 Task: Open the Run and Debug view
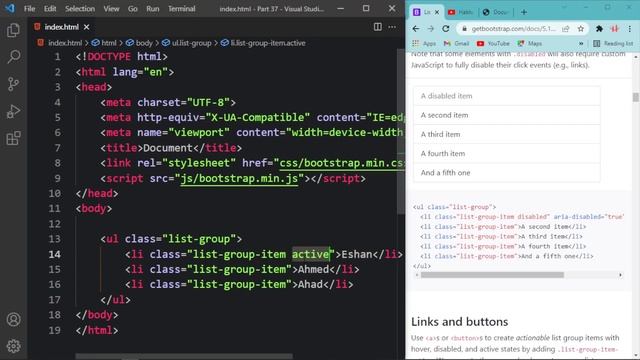(x=13, y=111)
